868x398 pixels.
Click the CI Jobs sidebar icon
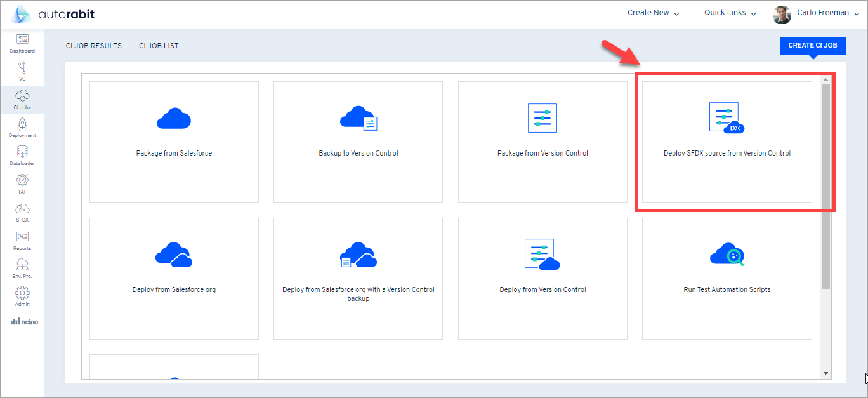[22, 99]
